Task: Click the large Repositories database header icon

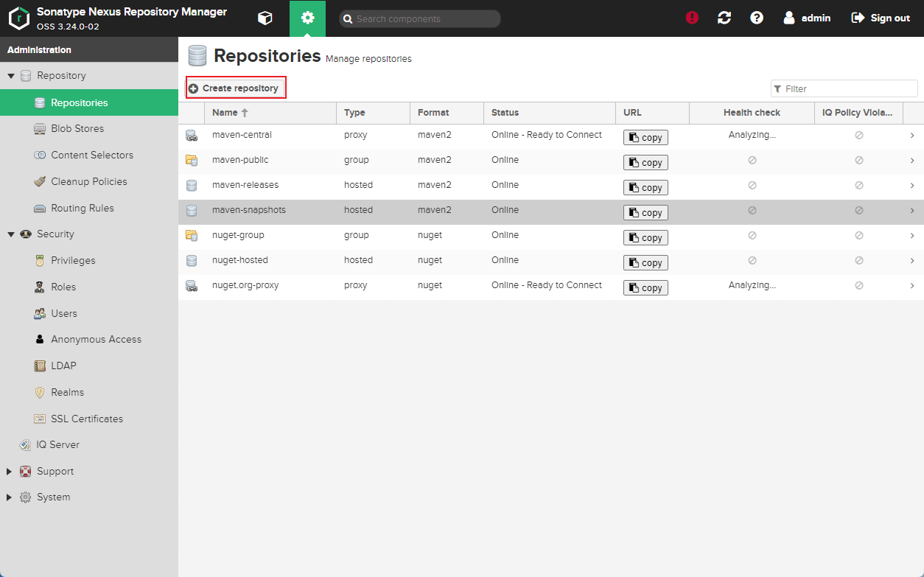Action: pos(197,56)
